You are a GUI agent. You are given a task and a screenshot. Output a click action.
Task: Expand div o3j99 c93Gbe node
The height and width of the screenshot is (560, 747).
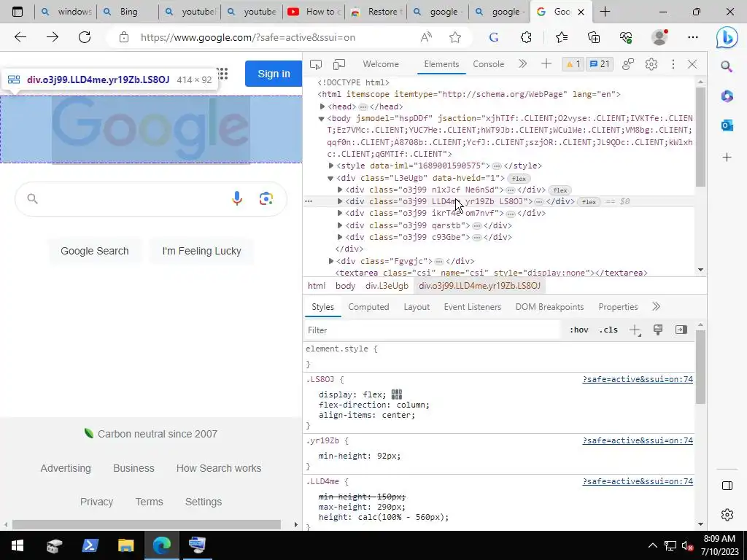tap(340, 237)
